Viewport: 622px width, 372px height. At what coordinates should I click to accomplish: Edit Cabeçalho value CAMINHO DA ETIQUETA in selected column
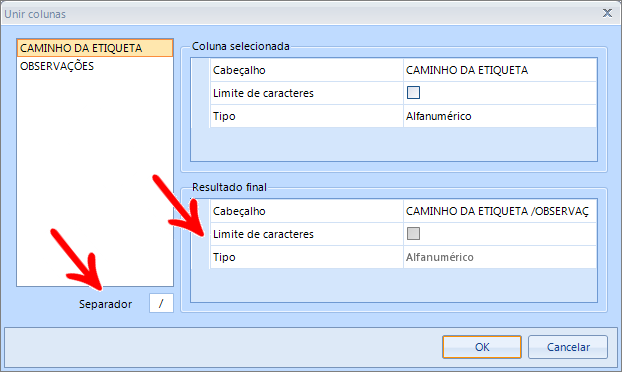point(500,70)
